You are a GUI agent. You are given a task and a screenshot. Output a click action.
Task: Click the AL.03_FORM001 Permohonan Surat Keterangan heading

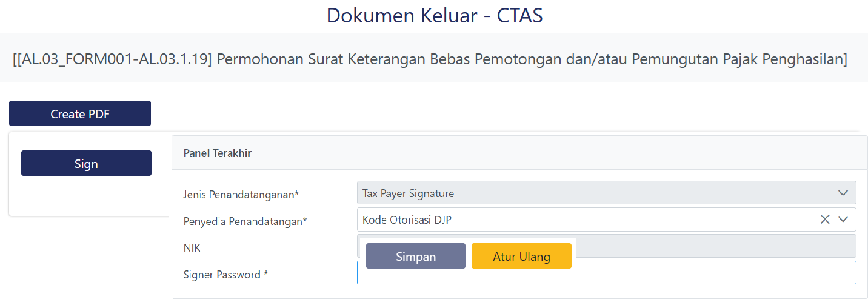pos(429,59)
